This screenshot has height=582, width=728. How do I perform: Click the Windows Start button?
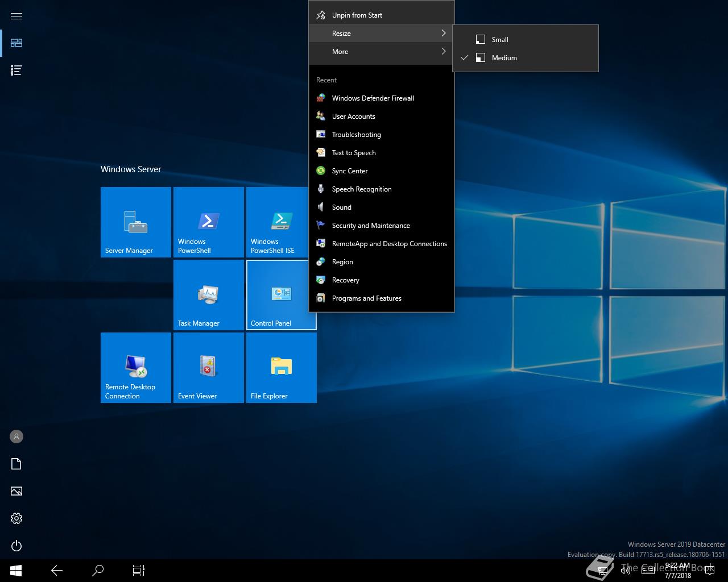(16, 570)
